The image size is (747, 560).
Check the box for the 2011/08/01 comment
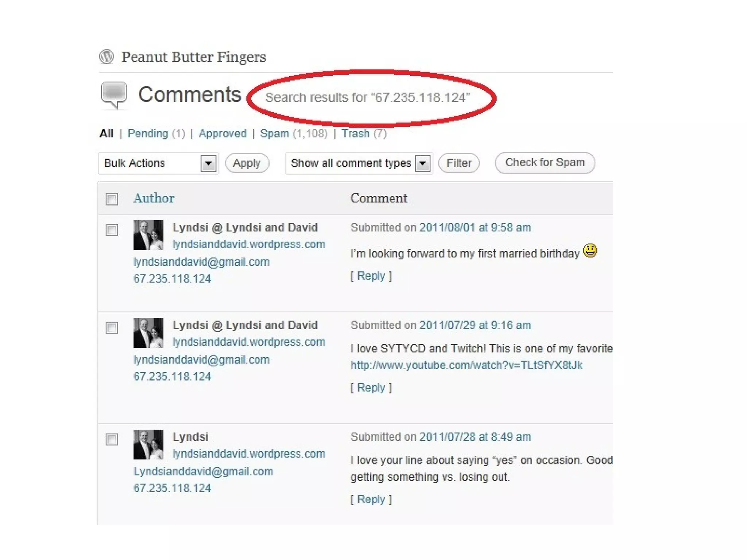point(112,230)
